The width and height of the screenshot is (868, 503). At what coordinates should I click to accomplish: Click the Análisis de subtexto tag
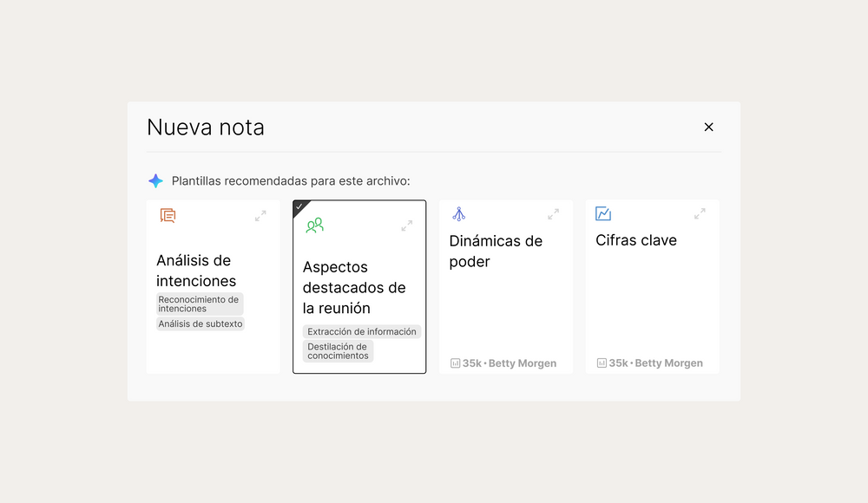[201, 323]
